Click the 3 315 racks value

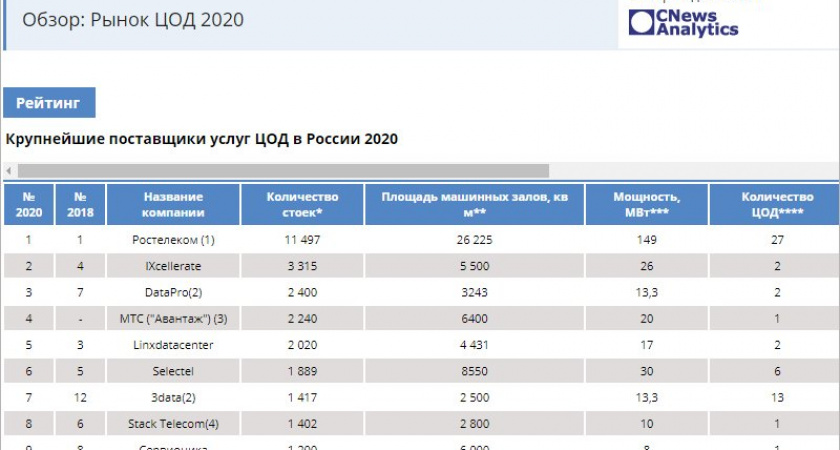[x=303, y=266]
